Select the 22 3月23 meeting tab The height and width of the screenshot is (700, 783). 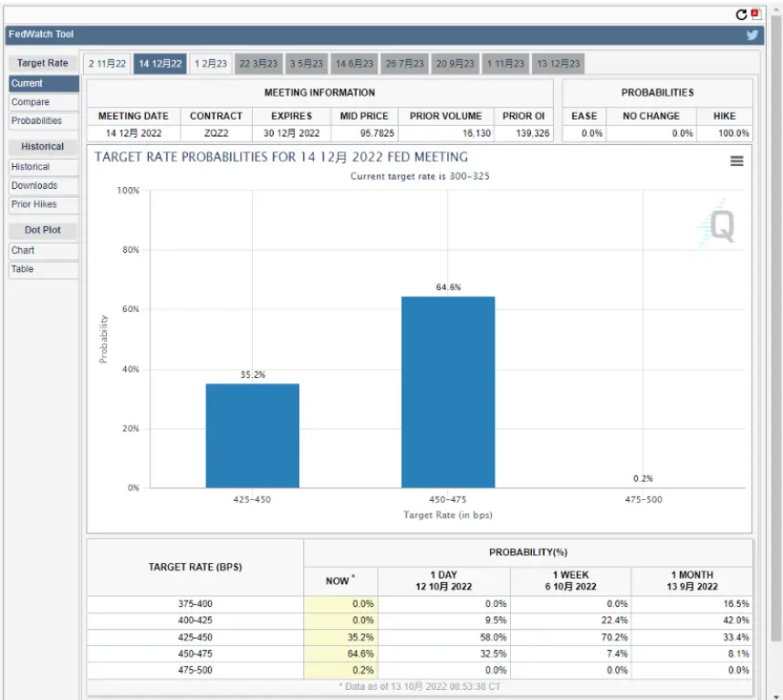(x=258, y=63)
